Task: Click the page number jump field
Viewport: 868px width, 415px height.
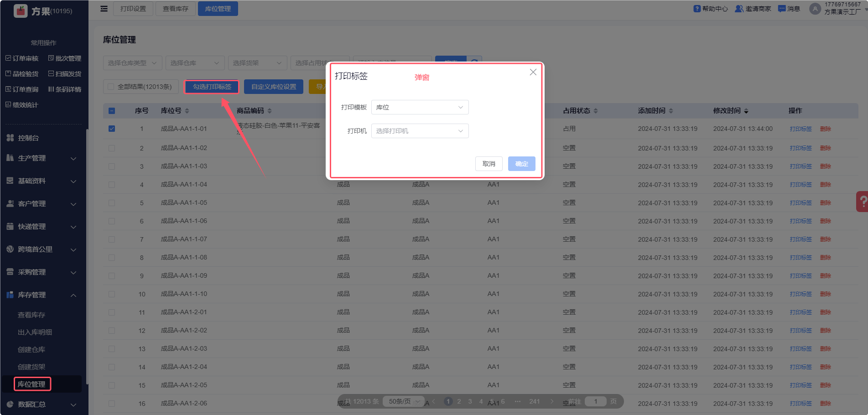Action: click(x=596, y=401)
